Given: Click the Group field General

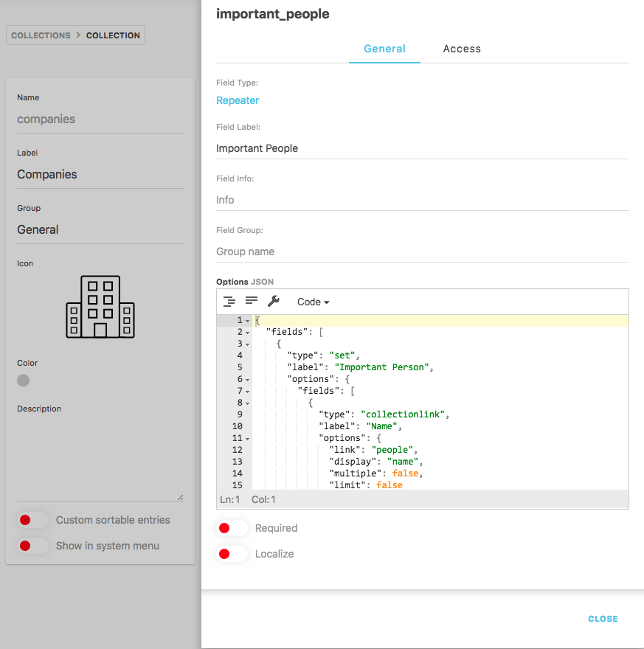Looking at the screenshot, I should [100, 229].
